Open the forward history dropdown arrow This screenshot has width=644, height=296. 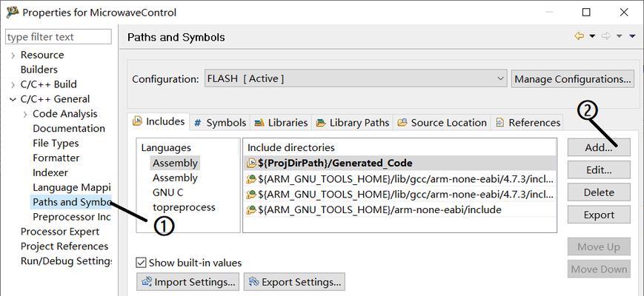[x=619, y=36]
